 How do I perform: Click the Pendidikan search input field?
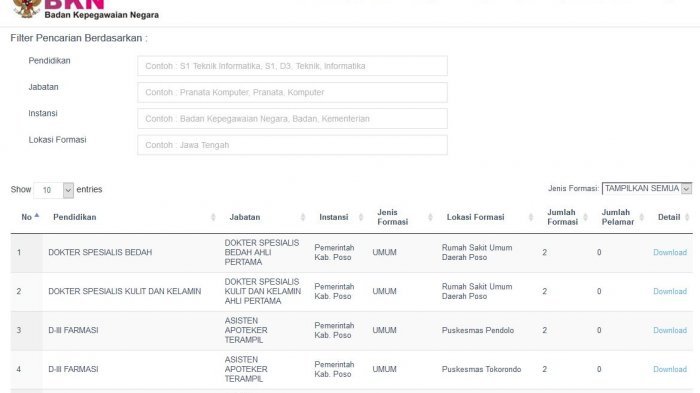coord(292,66)
